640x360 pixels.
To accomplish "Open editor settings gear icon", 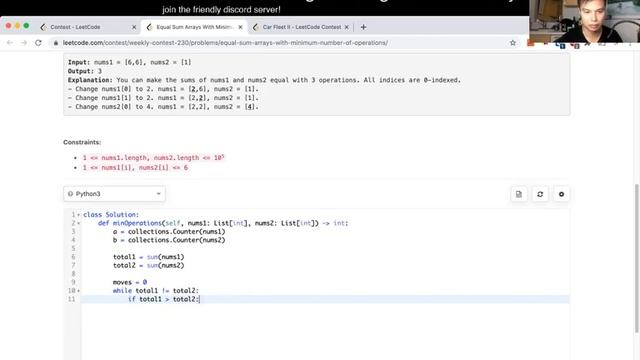I will [561, 194].
